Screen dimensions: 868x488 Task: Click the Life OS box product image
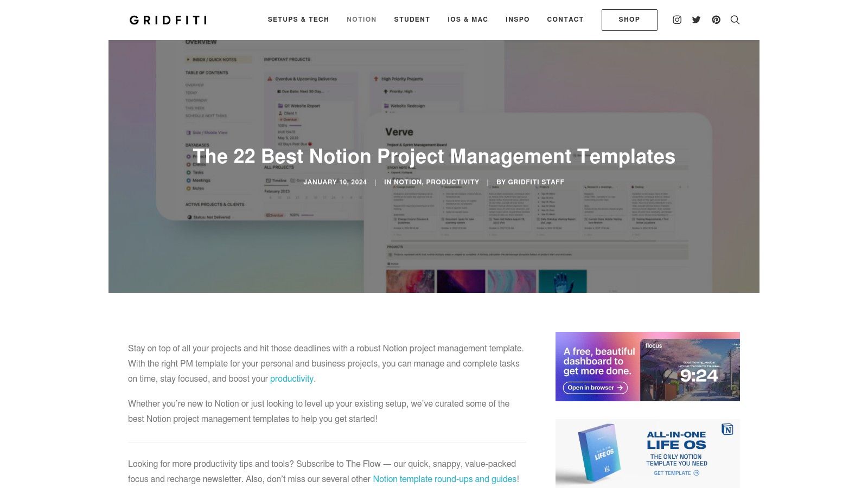[598, 453]
